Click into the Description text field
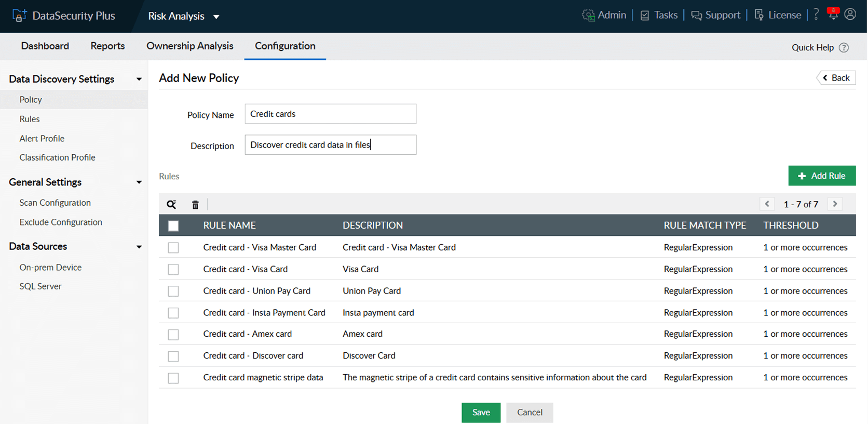The height and width of the screenshot is (424, 868). point(330,144)
